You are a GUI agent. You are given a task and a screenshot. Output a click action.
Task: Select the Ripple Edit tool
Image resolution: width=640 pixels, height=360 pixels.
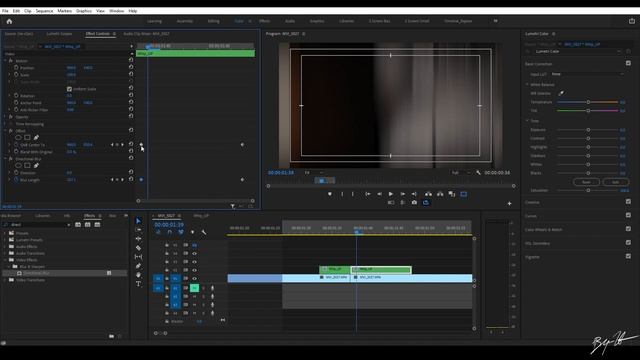coord(138,239)
